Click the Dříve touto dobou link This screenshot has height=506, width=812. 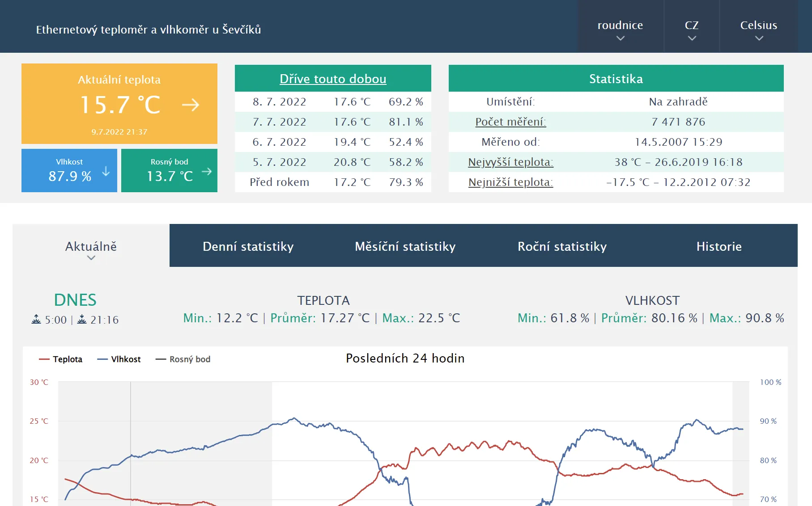(x=333, y=79)
